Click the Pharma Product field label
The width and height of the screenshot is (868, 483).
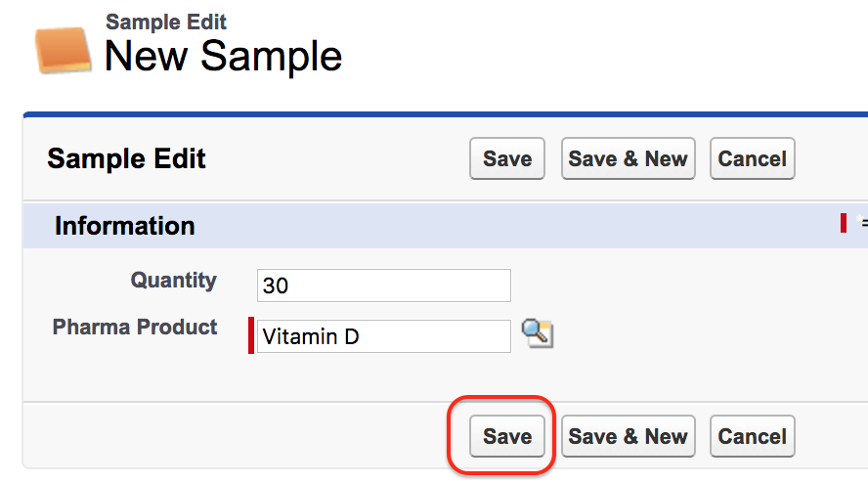click(x=135, y=327)
